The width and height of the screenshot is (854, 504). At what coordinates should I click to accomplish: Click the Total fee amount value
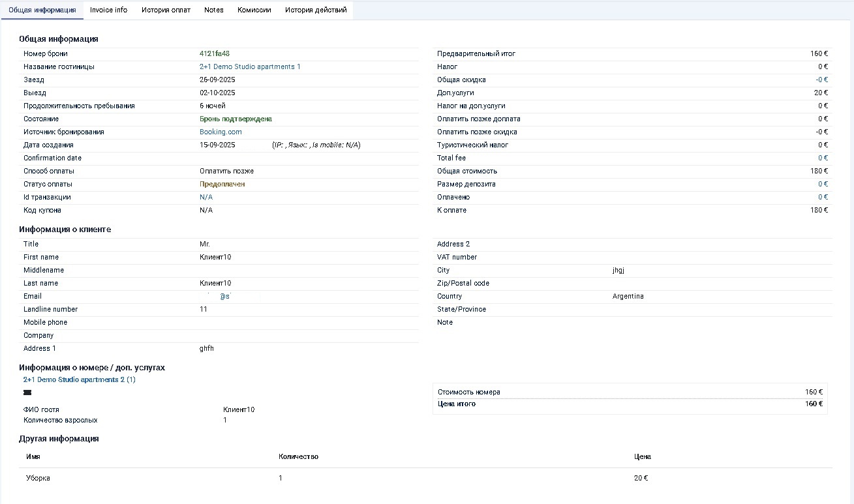(x=823, y=158)
